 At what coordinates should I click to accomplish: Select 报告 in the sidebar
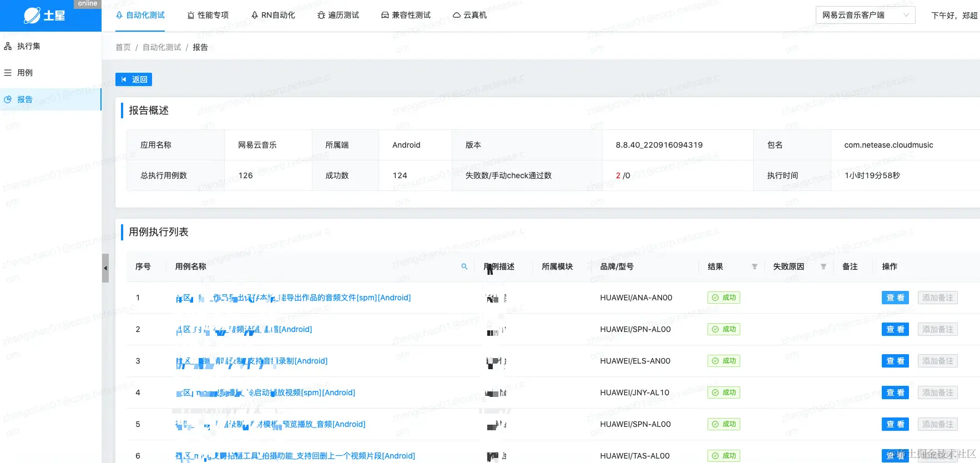coord(50,99)
